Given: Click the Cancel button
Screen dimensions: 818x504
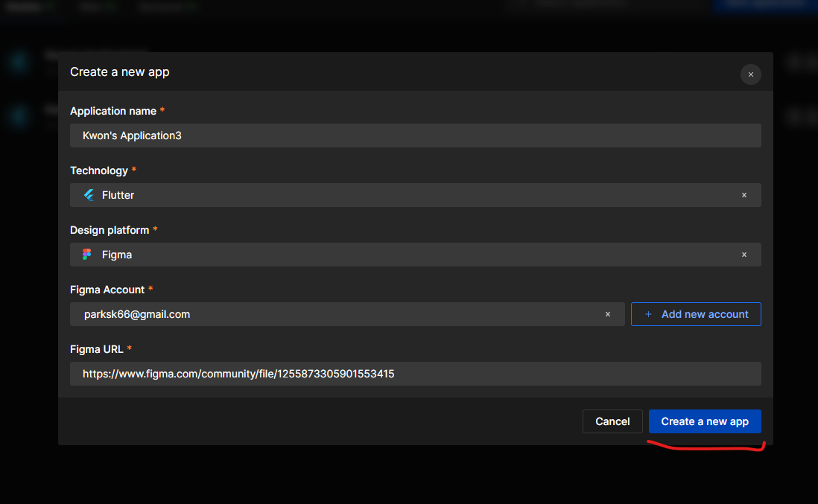Looking at the screenshot, I should coord(612,421).
